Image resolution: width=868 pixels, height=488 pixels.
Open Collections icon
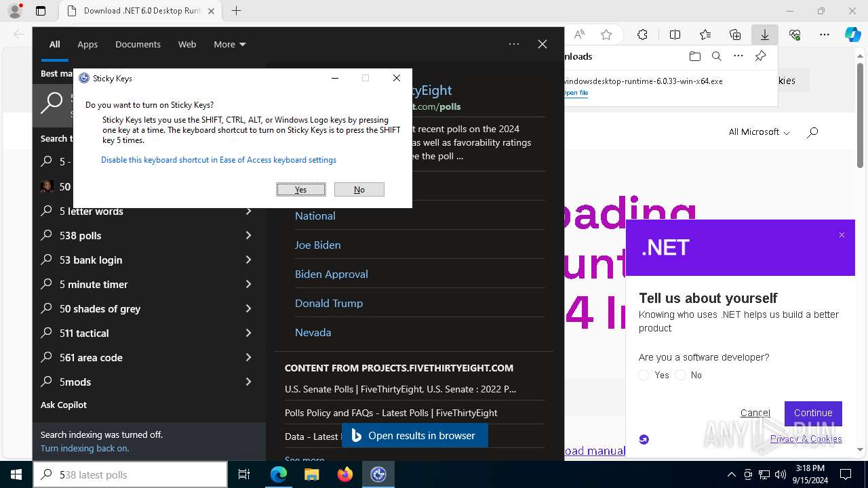735,35
